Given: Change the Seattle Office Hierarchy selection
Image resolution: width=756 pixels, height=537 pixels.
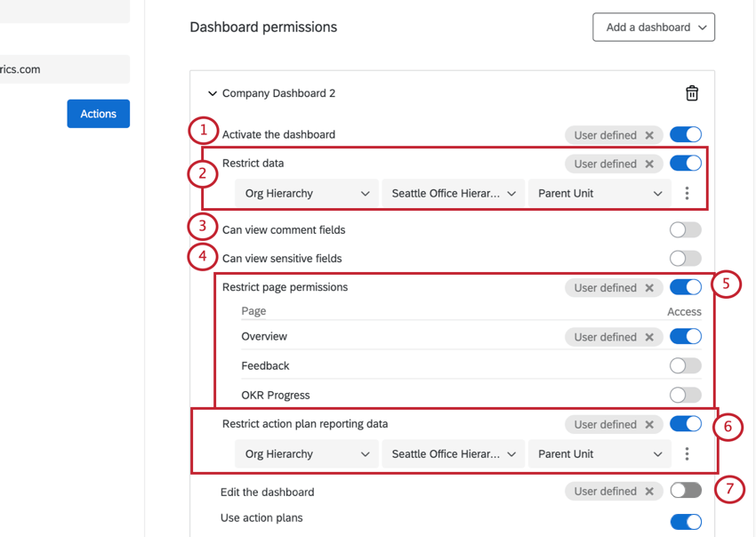Looking at the screenshot, I should tap(453, 193).
